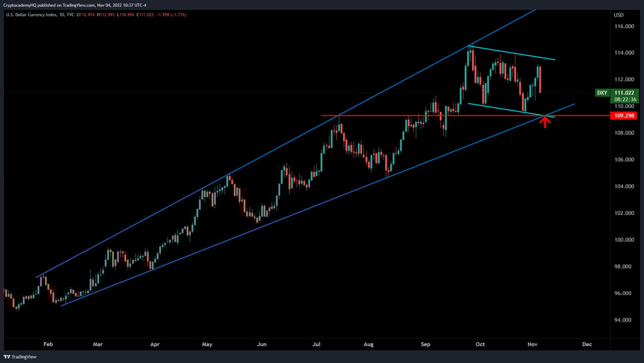Image resolution: width=644 pixels, height=363 pixels.
Task: Click the Jun label on time axis
Action: point(262,344)
